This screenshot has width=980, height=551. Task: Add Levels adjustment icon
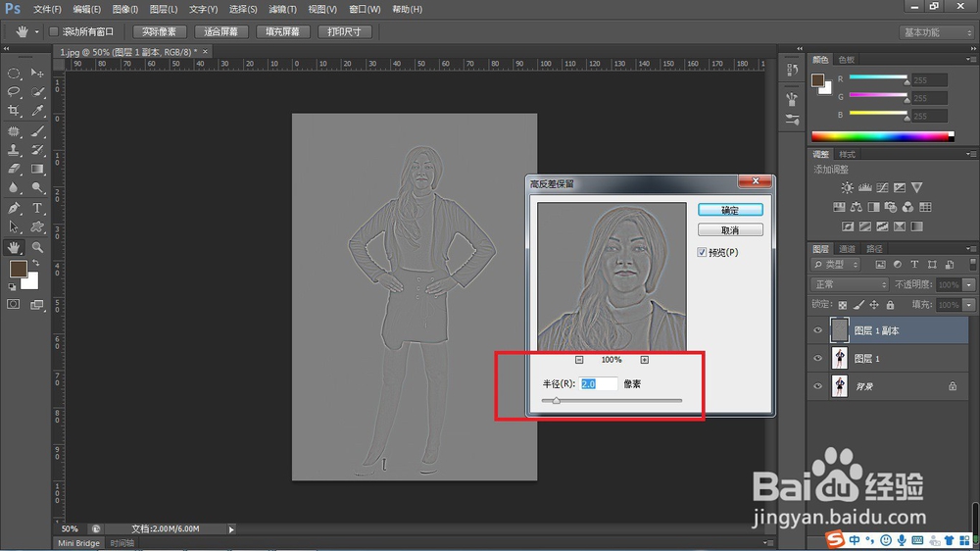tap(864, 187)
